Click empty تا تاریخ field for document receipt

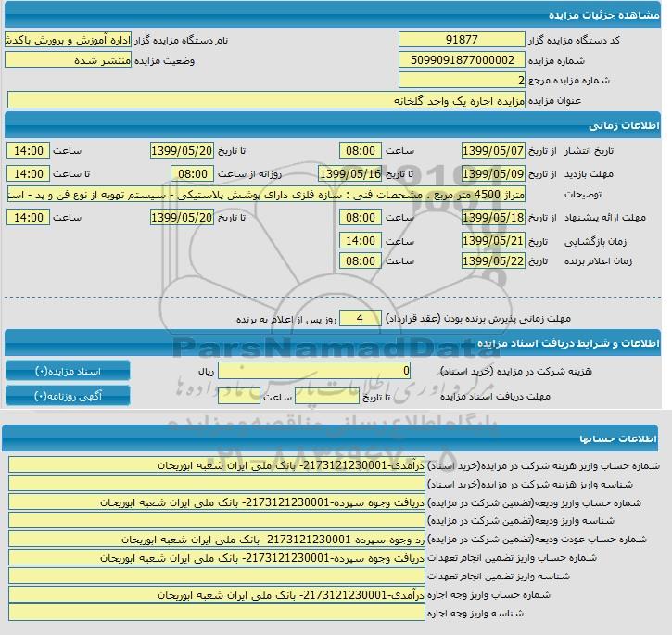point(327,396)
